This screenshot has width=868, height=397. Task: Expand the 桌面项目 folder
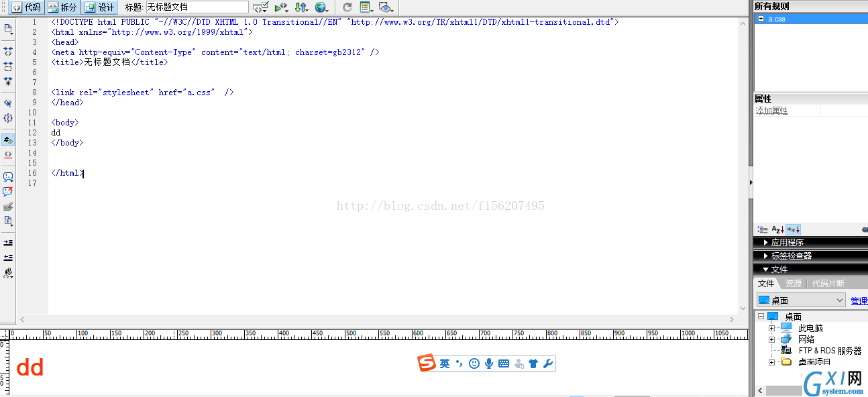772,362
